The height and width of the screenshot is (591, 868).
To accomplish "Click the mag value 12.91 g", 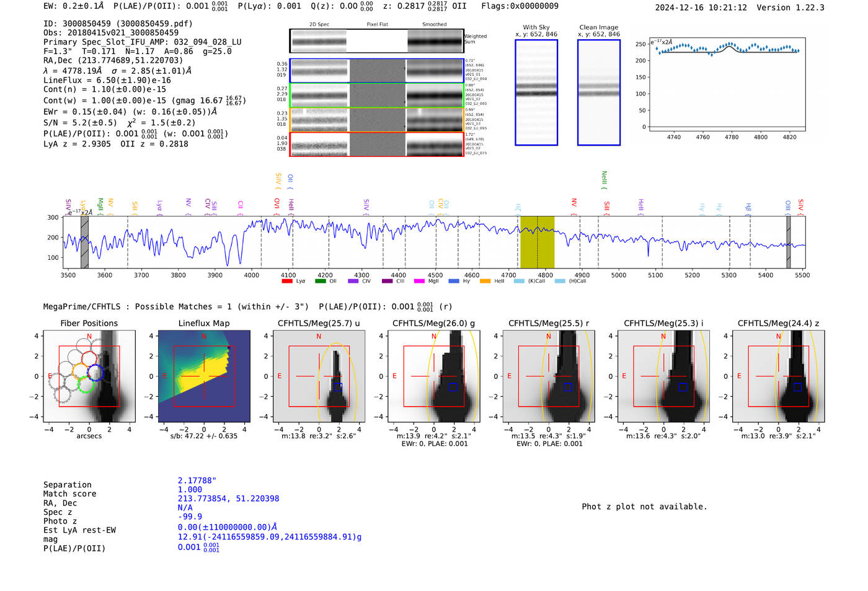I will pos(270,537).
